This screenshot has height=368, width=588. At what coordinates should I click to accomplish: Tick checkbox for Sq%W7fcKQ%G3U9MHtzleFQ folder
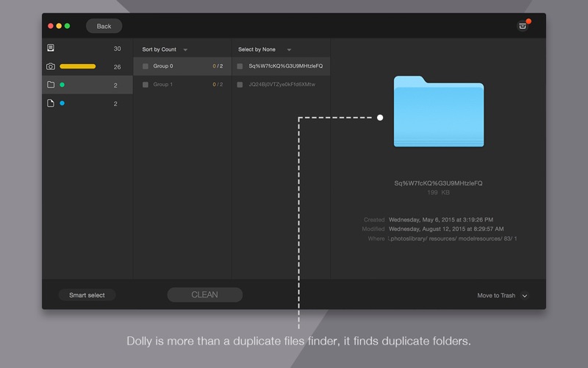(x=240, y=66)
